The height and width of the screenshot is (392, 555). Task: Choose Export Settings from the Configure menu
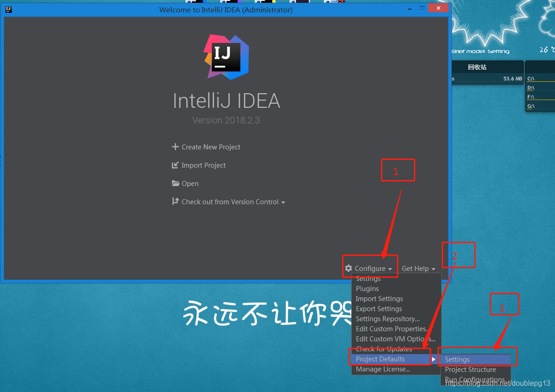pyautogui.click(x=396, y=309)
